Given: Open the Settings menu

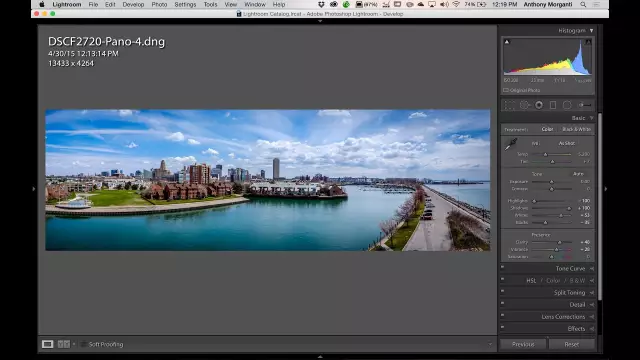Looking at the screenshot, I should 185,4.
